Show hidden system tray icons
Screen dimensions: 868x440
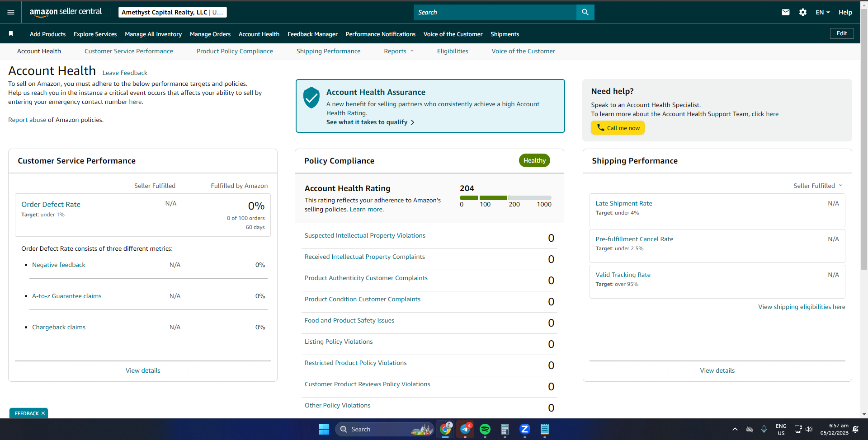tap(735, 429)
